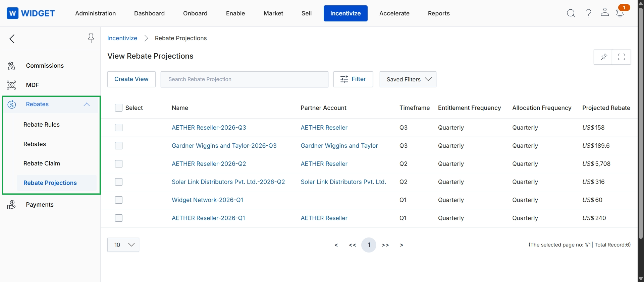644x282 pixels.
Task: Focus the Search Rebate Projection field
Action: tap(245, 79)
